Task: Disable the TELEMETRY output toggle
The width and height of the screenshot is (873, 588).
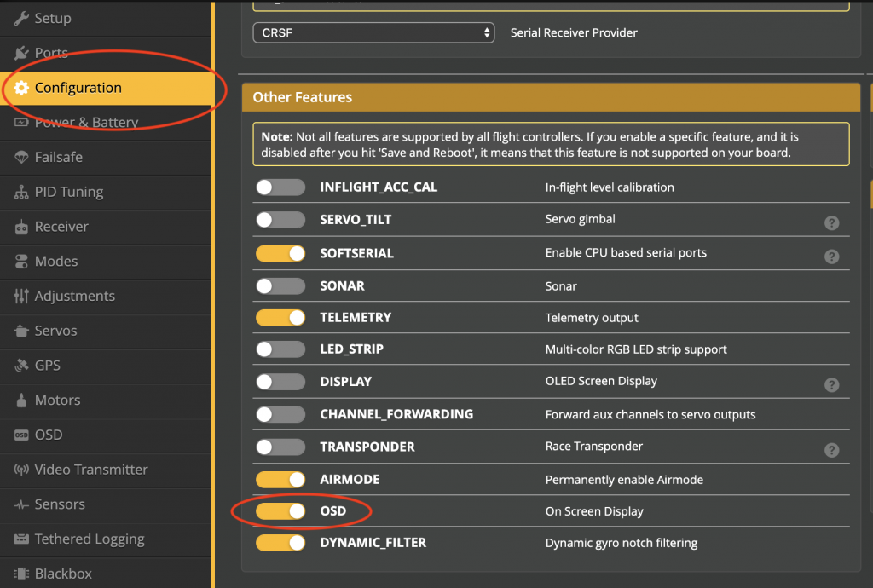Action: [280, 317]
